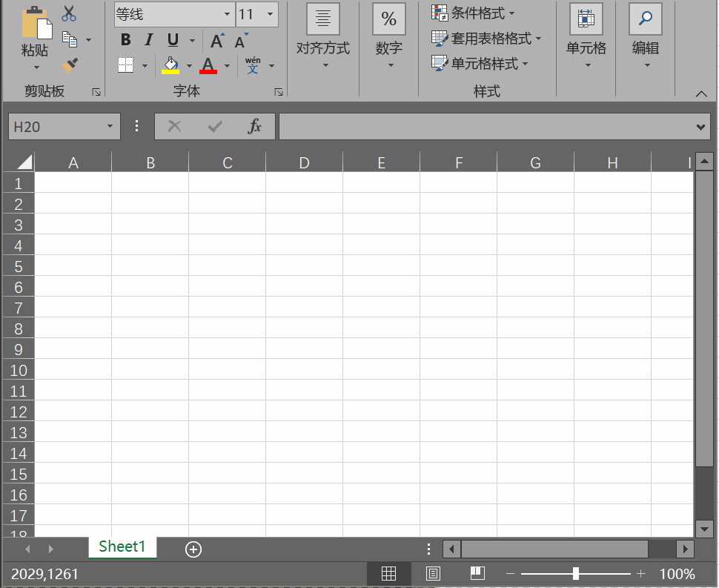Screen dimensions: 719x588
Task: Click the Copy icon
Action: [x=69, y=39]
